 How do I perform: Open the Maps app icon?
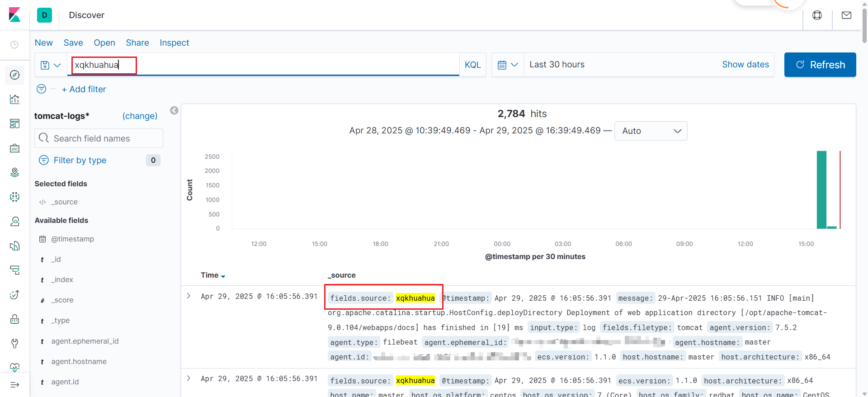(14, 172)
